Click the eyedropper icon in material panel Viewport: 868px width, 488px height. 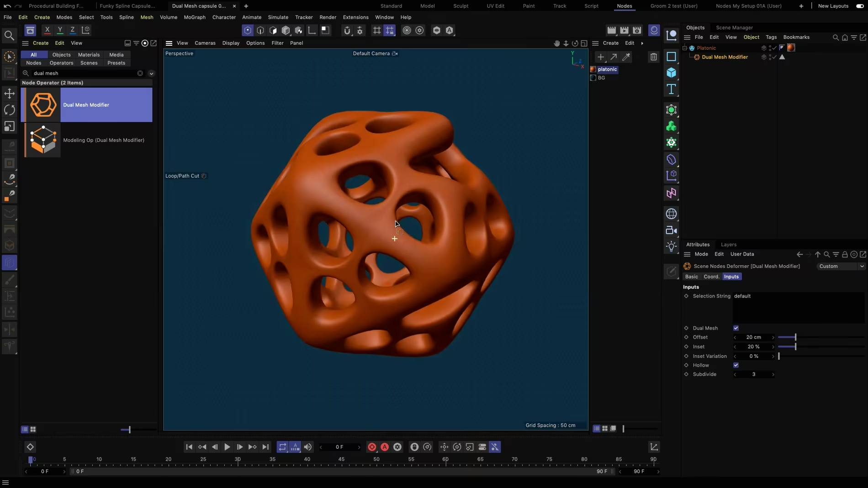(626, 57)
